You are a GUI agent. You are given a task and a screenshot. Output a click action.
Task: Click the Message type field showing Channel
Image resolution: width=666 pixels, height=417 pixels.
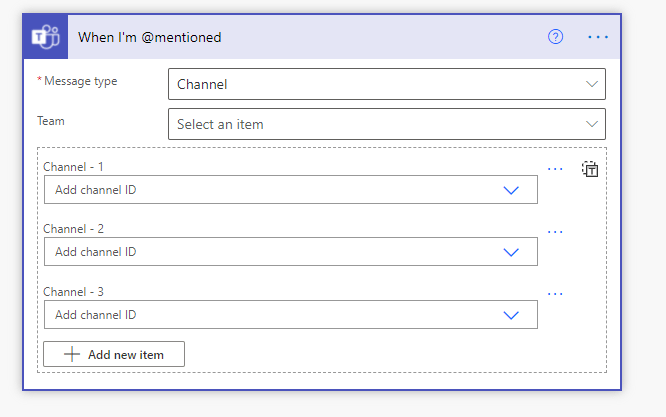(370, 85)
